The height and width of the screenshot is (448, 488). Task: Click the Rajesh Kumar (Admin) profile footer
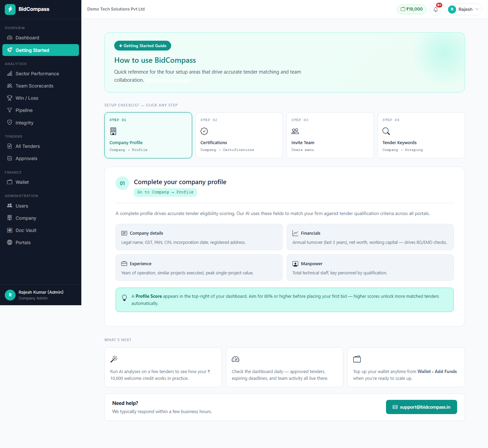point(41,295)
